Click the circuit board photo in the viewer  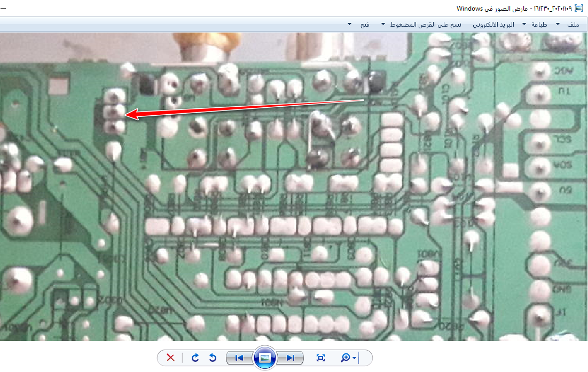294,187
